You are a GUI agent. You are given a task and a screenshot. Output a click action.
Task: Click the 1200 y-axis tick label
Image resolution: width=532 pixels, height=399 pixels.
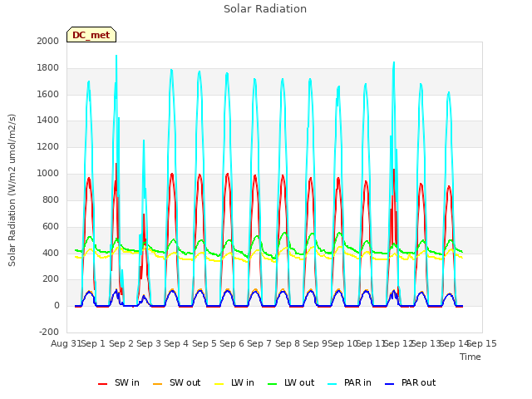pos(48,147)
